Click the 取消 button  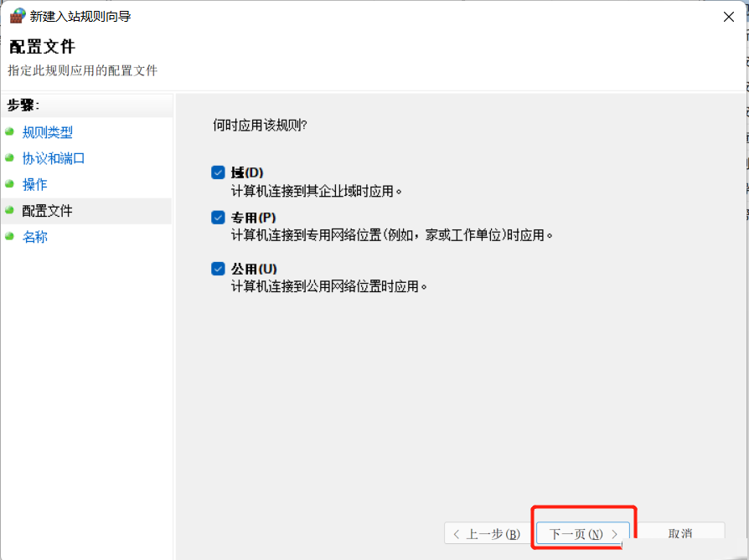coord(680,532)
